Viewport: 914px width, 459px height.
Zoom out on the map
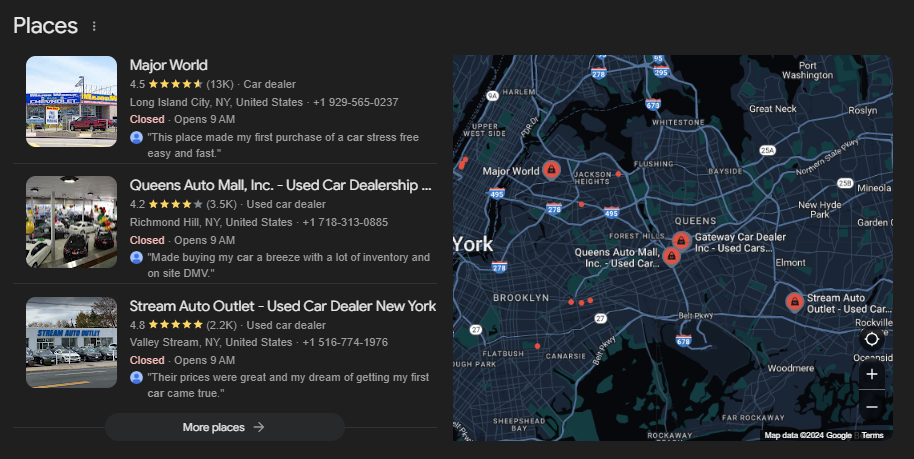point(872,407)
